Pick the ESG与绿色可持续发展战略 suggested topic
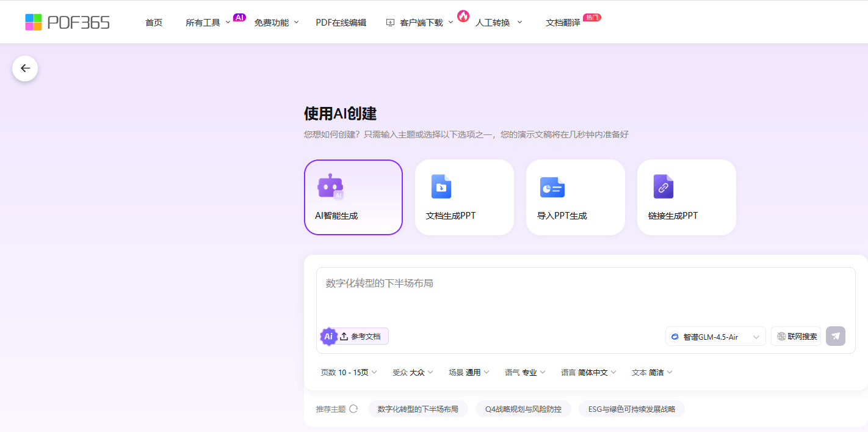The height and width of the screenshot is (432, 868). 632,409
